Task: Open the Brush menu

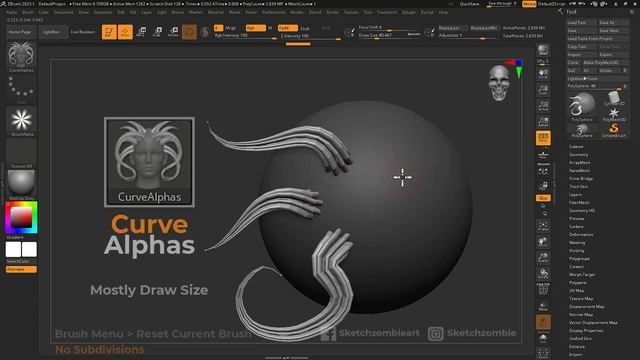Action: pos(28,12)
